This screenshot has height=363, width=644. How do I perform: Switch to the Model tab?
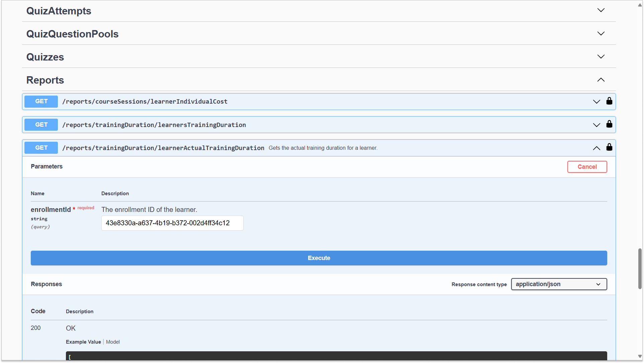click(x=113, y=342)
